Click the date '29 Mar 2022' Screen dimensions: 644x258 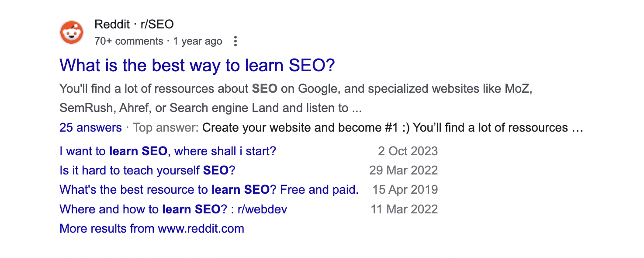coord(404,170)
